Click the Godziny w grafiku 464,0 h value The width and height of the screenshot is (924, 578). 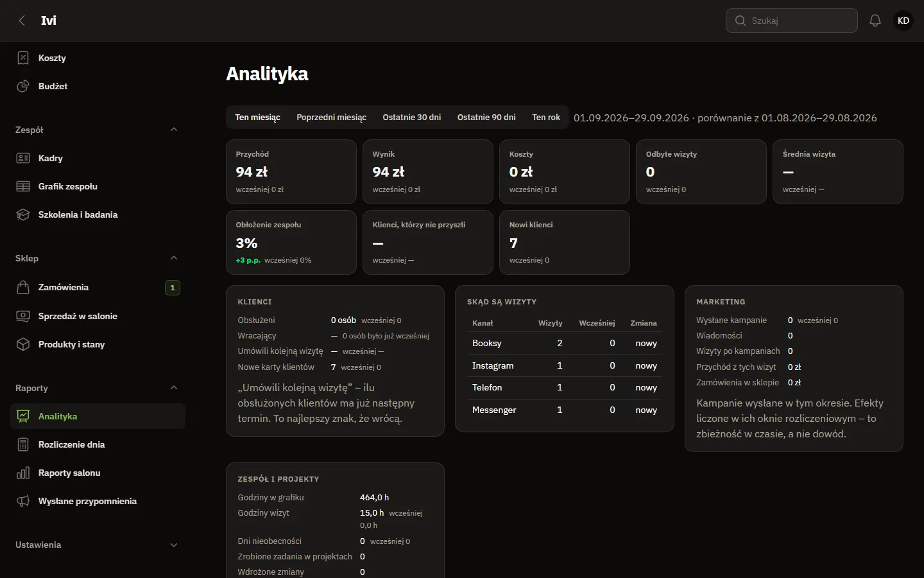coord(374,498)
